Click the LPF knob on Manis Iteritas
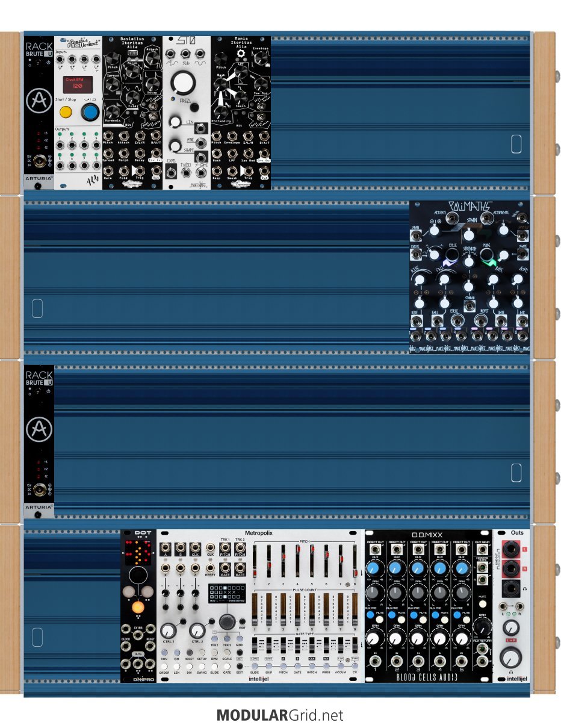 [241, 72]
